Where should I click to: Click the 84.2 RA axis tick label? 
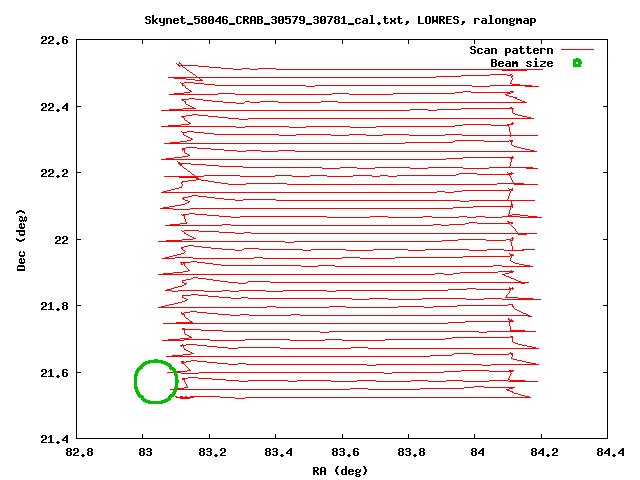[544, 452]
